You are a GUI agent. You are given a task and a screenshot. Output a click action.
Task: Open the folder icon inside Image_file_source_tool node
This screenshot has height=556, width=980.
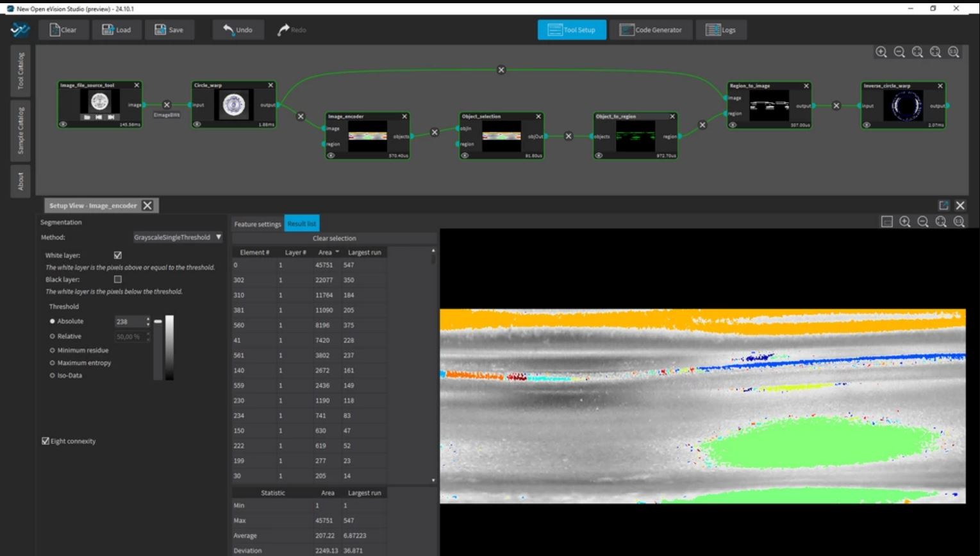point(87,117)
